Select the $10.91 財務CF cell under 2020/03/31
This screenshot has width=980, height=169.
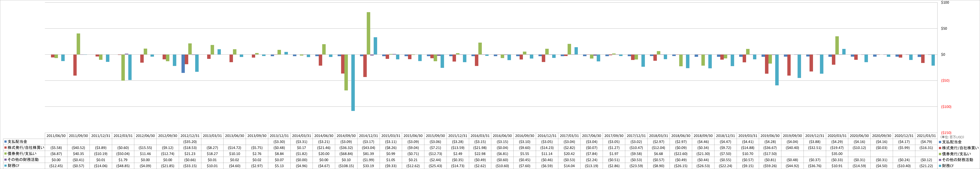click(837, 166)
